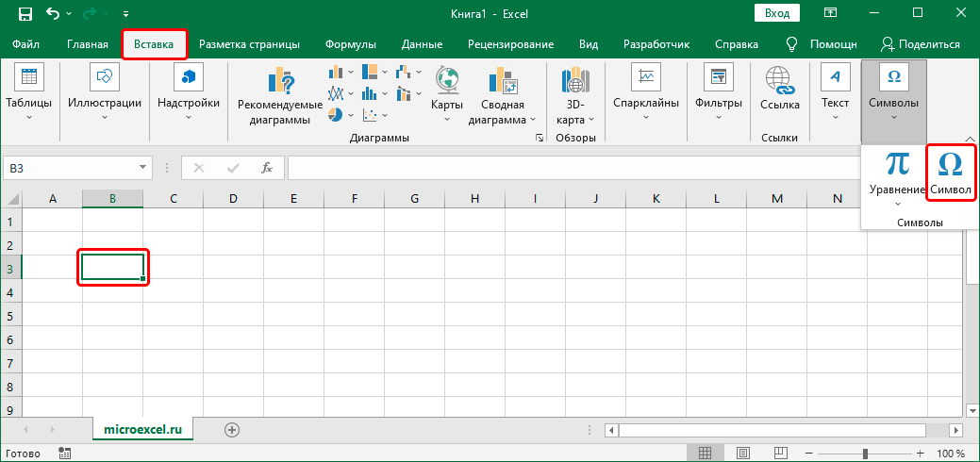Click inside the formula bar
The height and width of the screenshot is (462, 980).
(x=566, y=168)
